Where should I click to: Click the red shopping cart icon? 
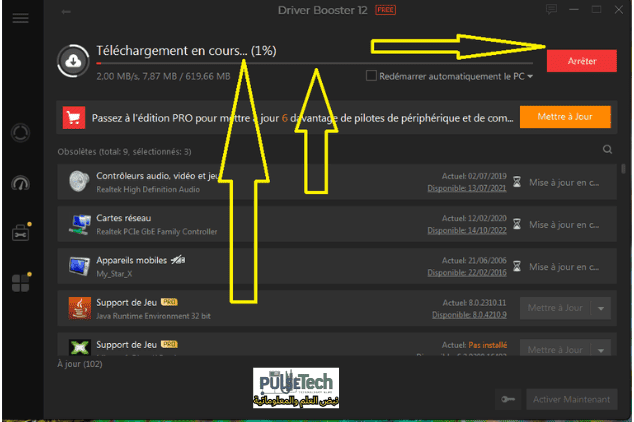(74, 118)
